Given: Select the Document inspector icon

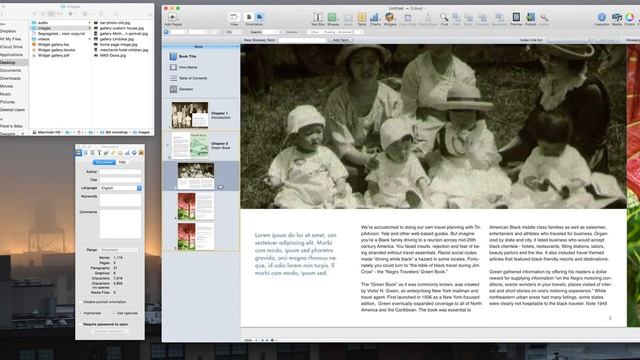Looking at the screenshot, I should pos(79,153).
